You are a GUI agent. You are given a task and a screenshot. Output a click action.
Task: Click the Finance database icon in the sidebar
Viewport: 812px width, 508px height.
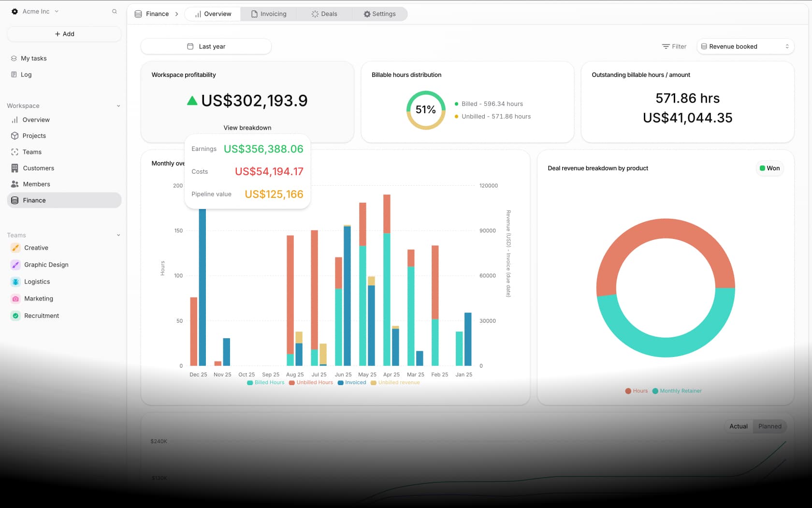pyautogui.click(x=14, y=200)
